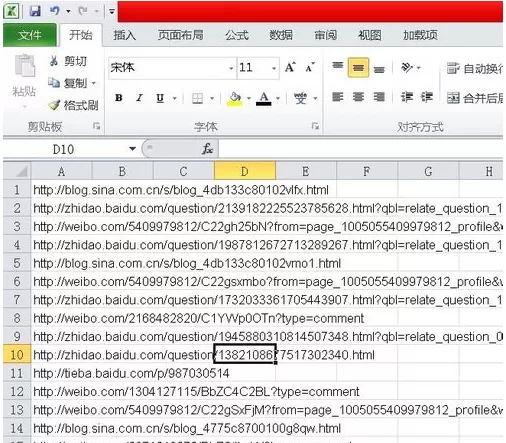This screenshot has height=443, width=506.
Task: Open the undo history dropdown arrow
Action: tap(68, 11)
